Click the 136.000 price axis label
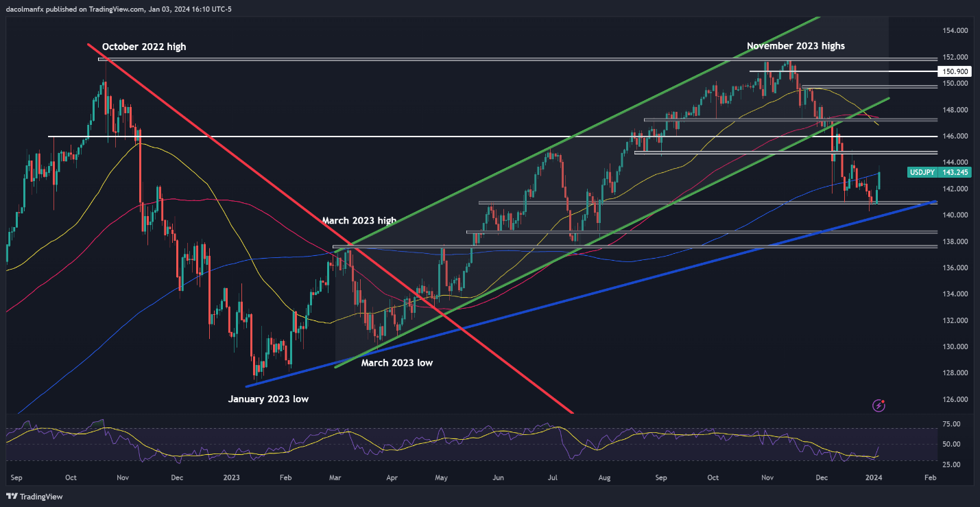Viewport: 980px width, 507px height. 955,268
